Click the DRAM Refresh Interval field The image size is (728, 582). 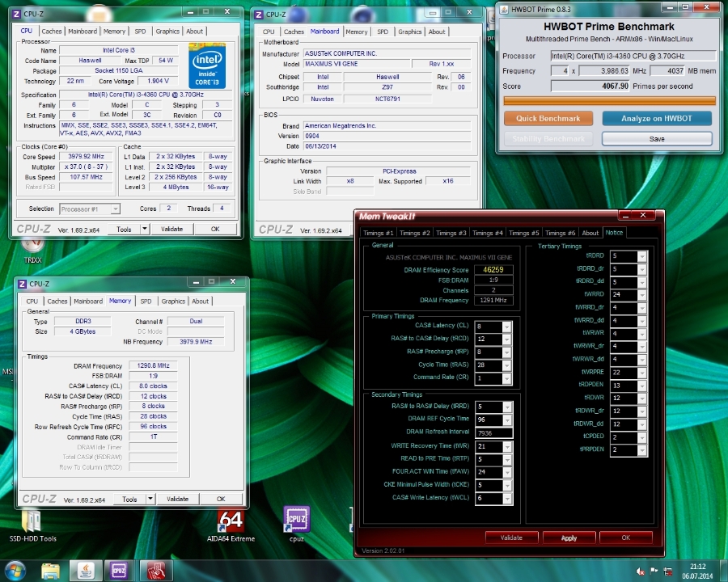494,433
